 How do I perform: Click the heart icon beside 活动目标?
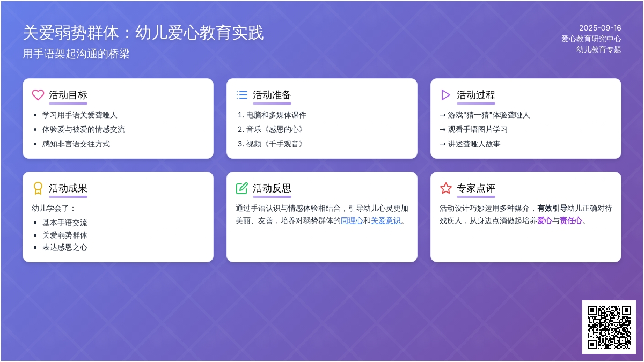pyautogui.click(x=38, y=95)
